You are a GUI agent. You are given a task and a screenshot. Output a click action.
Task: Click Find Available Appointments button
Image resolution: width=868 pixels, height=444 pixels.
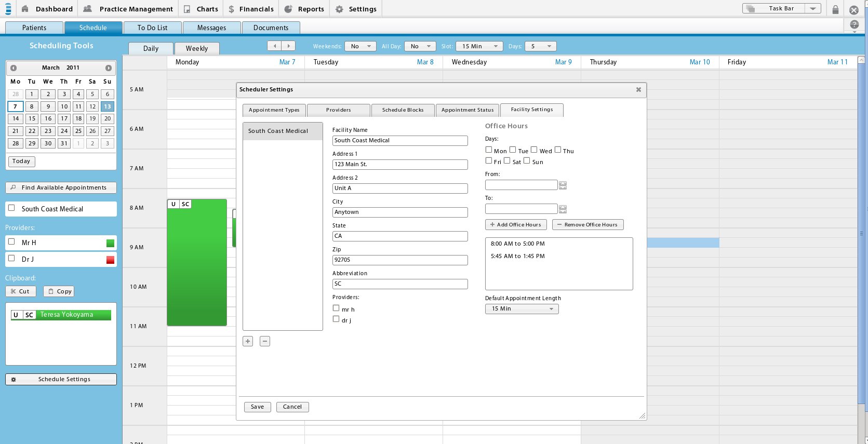coord(61,188)
